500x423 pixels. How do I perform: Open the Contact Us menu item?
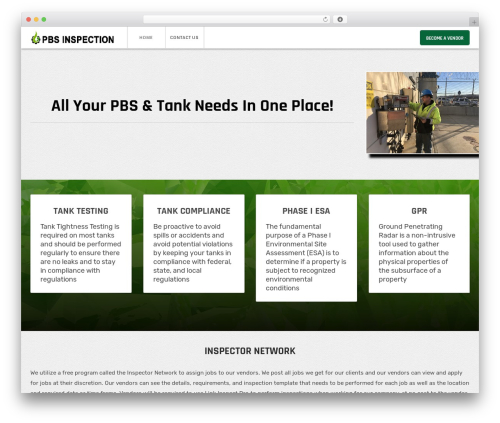tap(184, 38)
